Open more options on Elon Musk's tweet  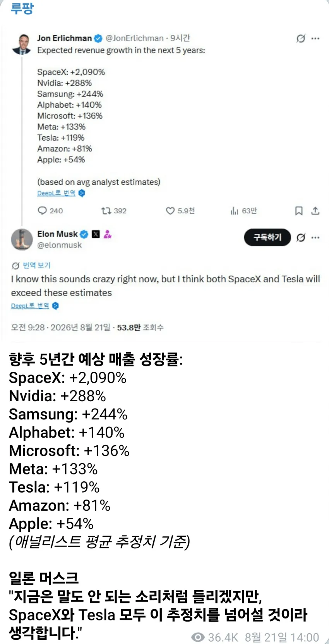point(315,237)
